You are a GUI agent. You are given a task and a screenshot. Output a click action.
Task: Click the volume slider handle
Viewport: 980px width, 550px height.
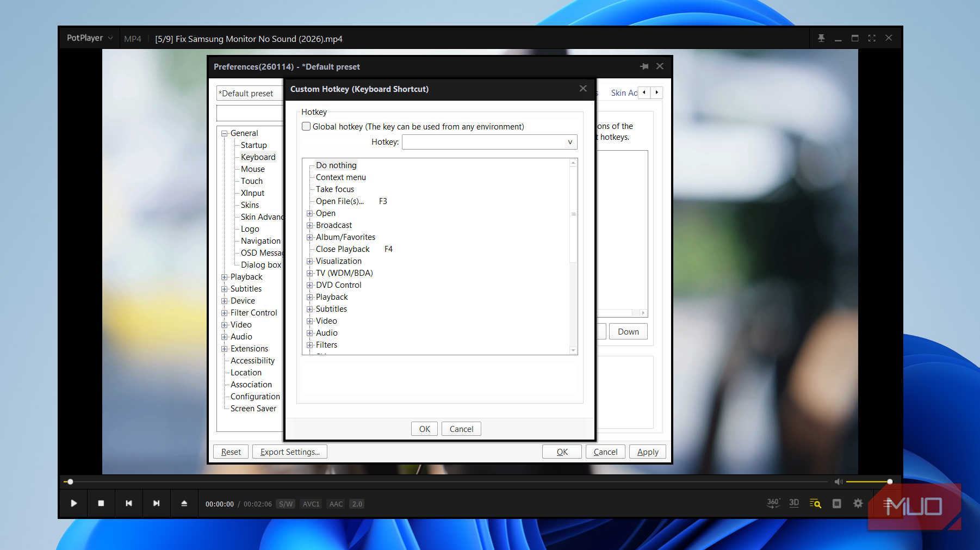coord(890,481)
